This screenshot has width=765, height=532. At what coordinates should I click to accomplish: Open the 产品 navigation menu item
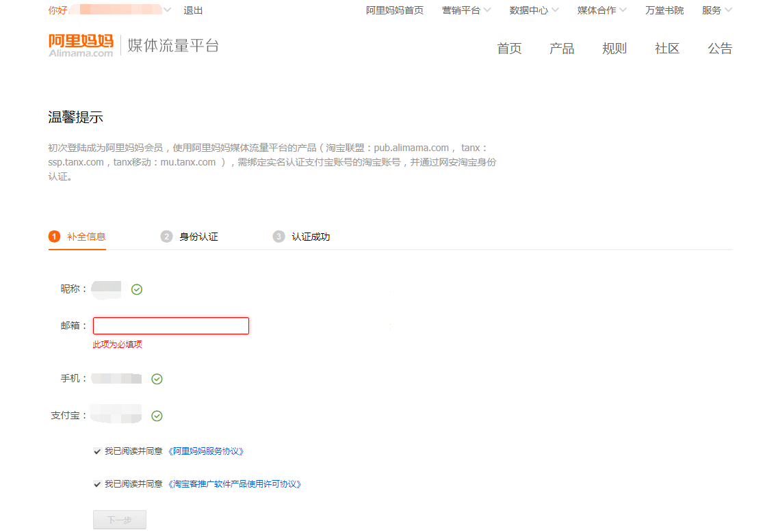562,49
